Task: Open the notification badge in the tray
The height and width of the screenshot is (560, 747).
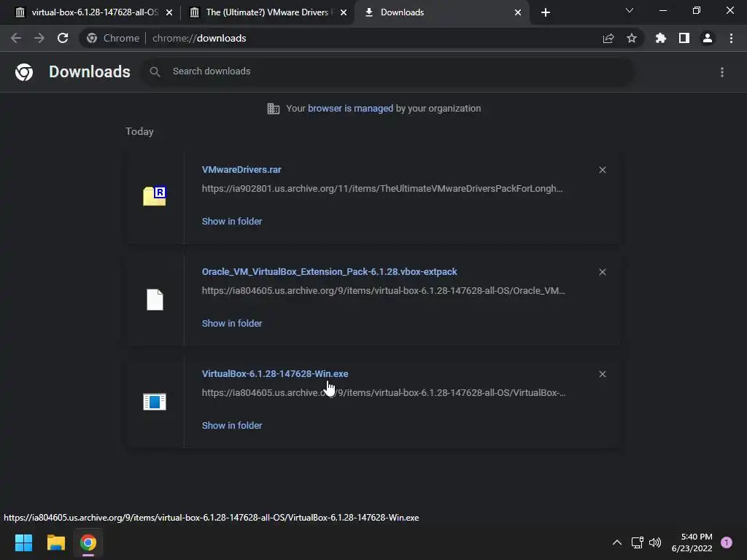Action: [727, 542]
